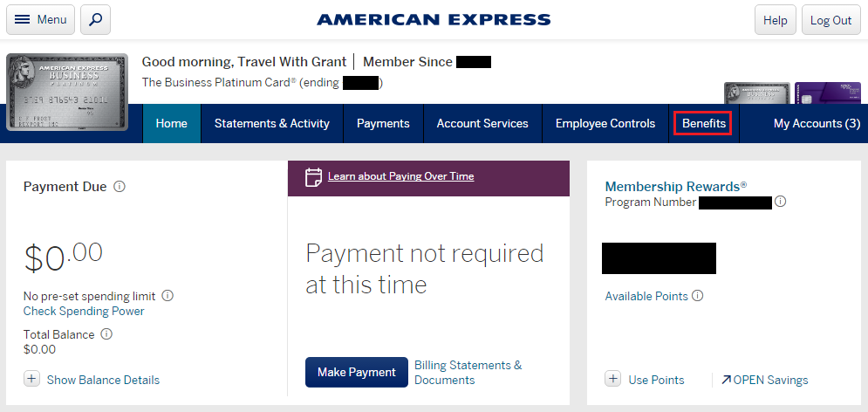This screenshot has width=868, height=412.
Task: Follow the Check Spending Power link
Action: 84,312
